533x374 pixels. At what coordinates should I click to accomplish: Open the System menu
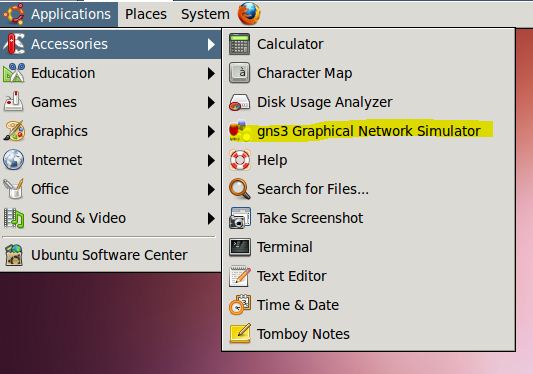205,14
